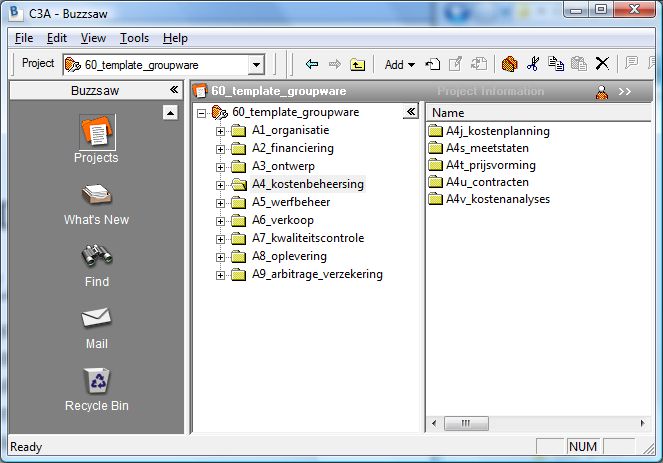Collapse the Buzzsaw sidebar panel
Viewport: 663px width, 463px height.
tap(174, 90)
